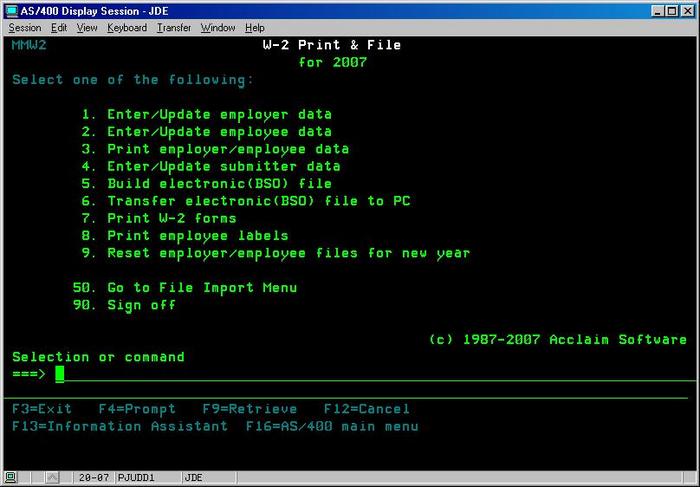Click the F12=Cancel function key label
This screenshot has width=700, height=487.
pyautogui.click(x=366, y=409)
